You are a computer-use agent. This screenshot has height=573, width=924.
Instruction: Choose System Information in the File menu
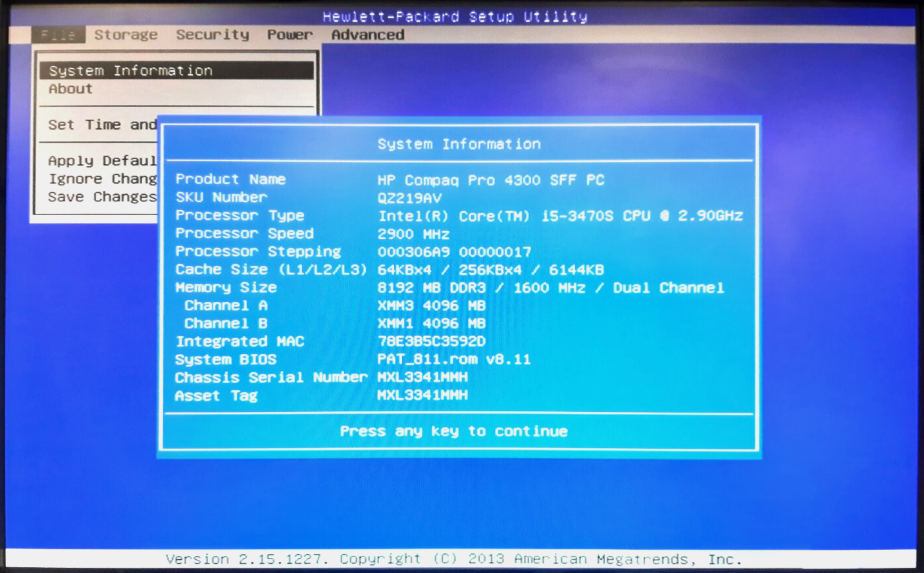pos(176,70)
